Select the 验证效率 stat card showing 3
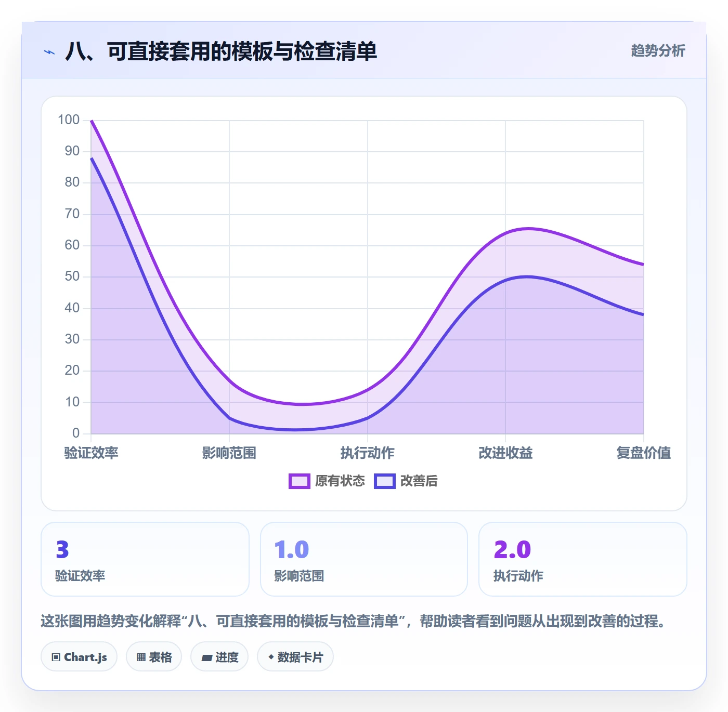The width and height of the screenshot is (728, 712). pos(145,559)
